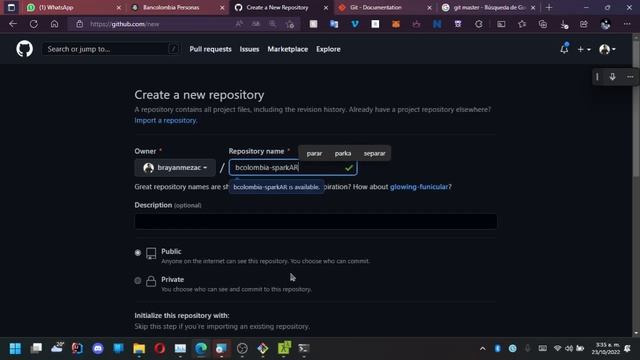Screen dimensions: 640x360
Task: Open GitHub notifications bell
Action: [564, 49]
